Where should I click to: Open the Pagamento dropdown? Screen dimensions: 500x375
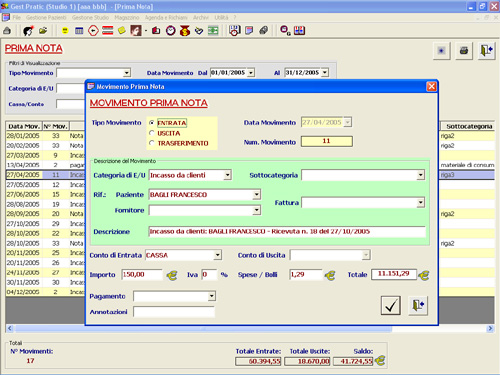(211, 296)
